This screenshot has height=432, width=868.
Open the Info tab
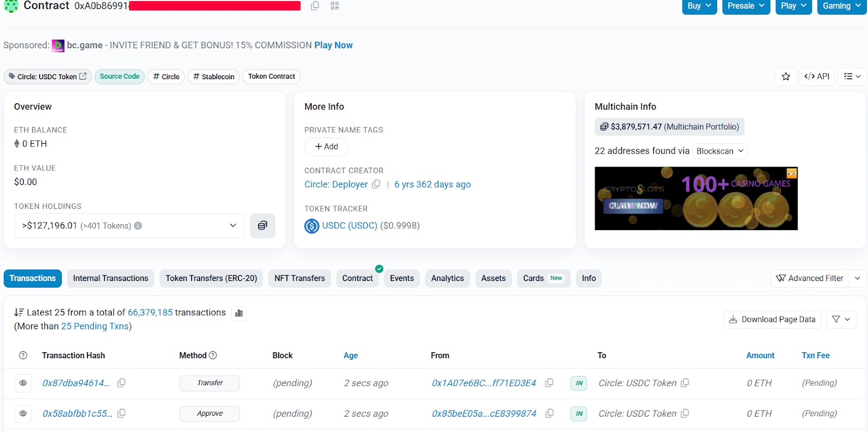(589, 278)
